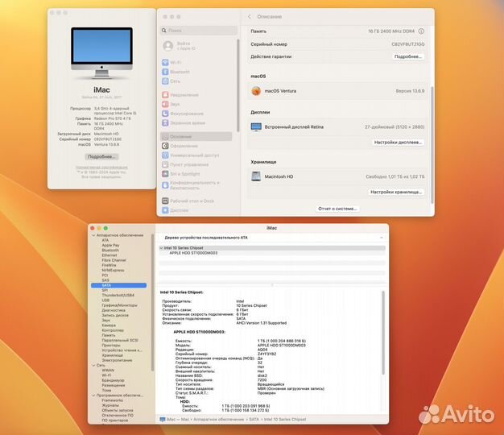The image size is (504, 435).
Task: Click the info icon next to Память
Action: point(421,31)
